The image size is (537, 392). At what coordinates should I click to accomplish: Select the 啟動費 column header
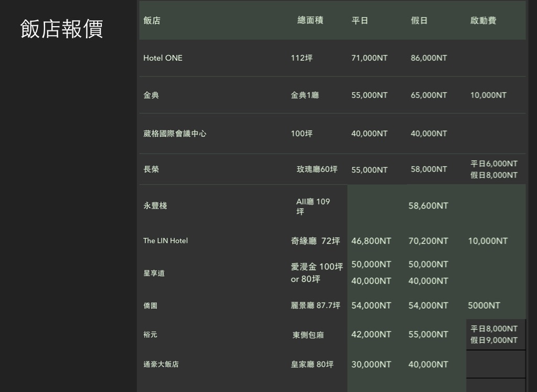pyautogui.click(x=483, y=21)
